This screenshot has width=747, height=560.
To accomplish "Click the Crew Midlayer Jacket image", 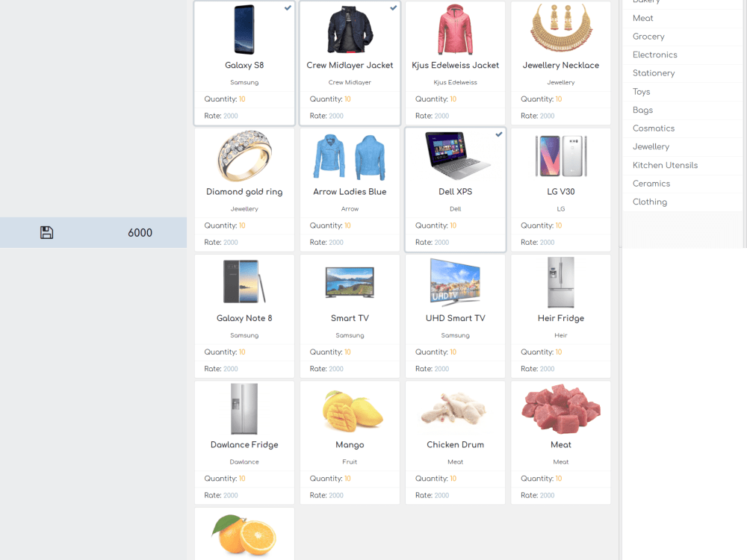I will click(350, 30).
